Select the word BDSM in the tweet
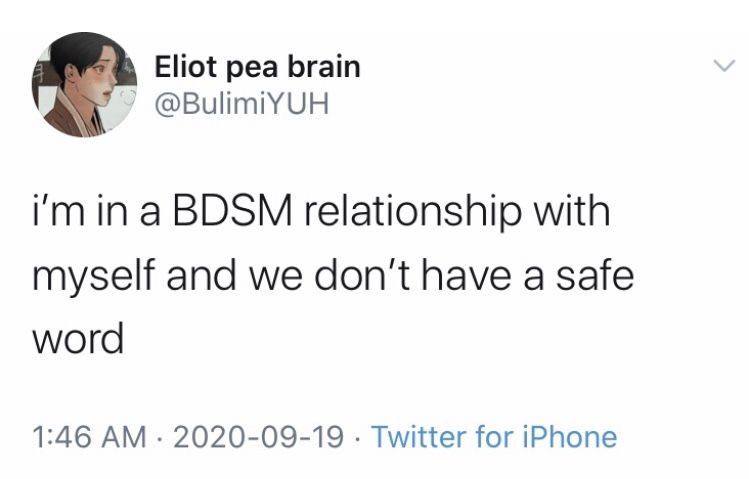The image size is (749, 479). pos(232,211)
